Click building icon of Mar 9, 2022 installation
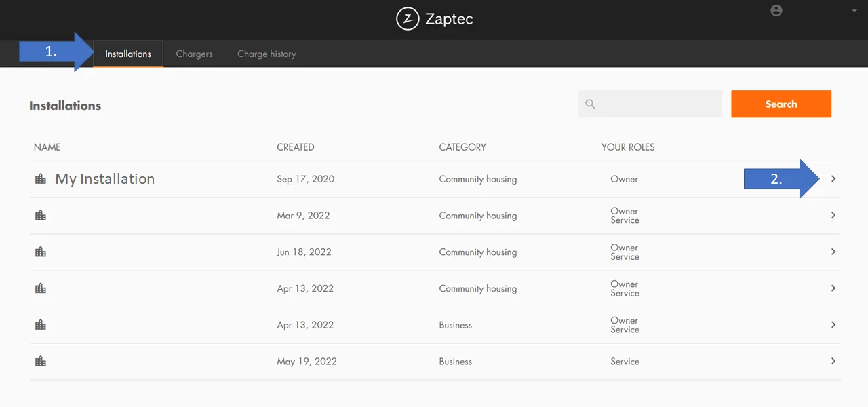Image resolution: width=868 pixels, height=407 pixels. [x=41, y=216]
